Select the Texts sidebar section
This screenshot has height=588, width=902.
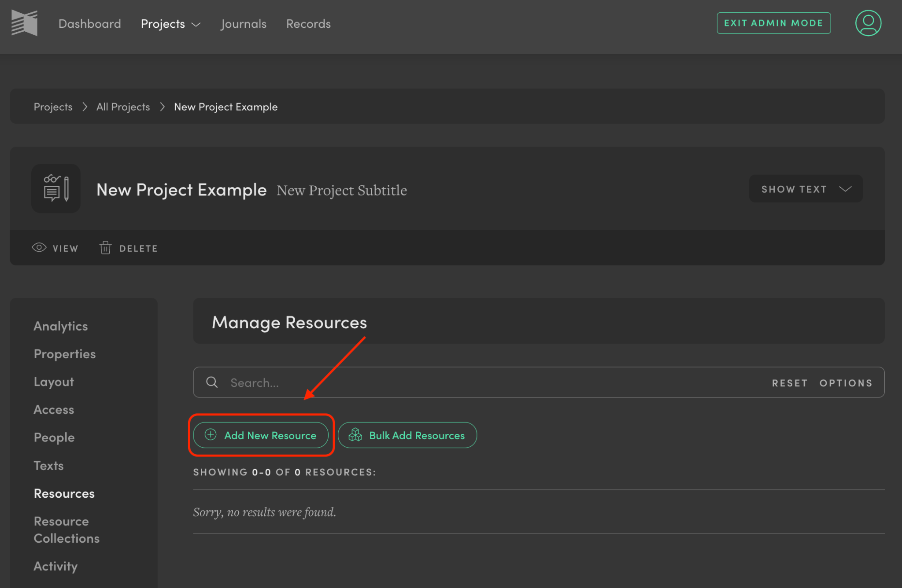48,465
